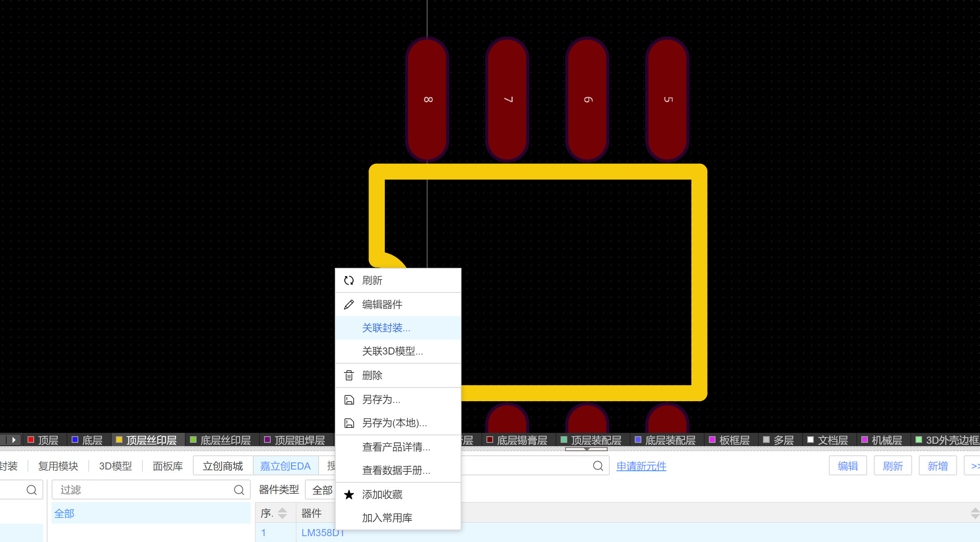Click the star icon for 添加收藏

pos(349,495)
